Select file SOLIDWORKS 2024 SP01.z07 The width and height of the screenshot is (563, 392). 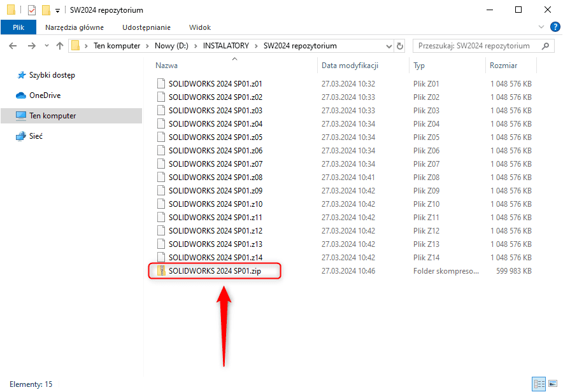(215, 164)
